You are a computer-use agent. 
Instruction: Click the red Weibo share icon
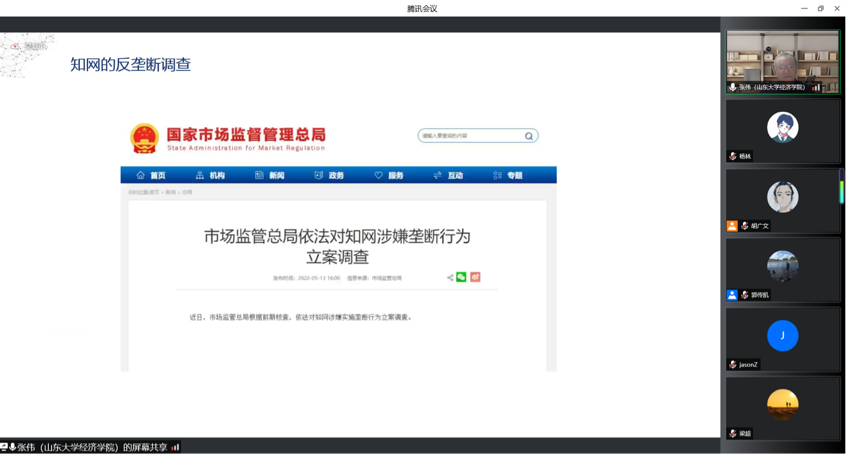(x=475, y=277)
